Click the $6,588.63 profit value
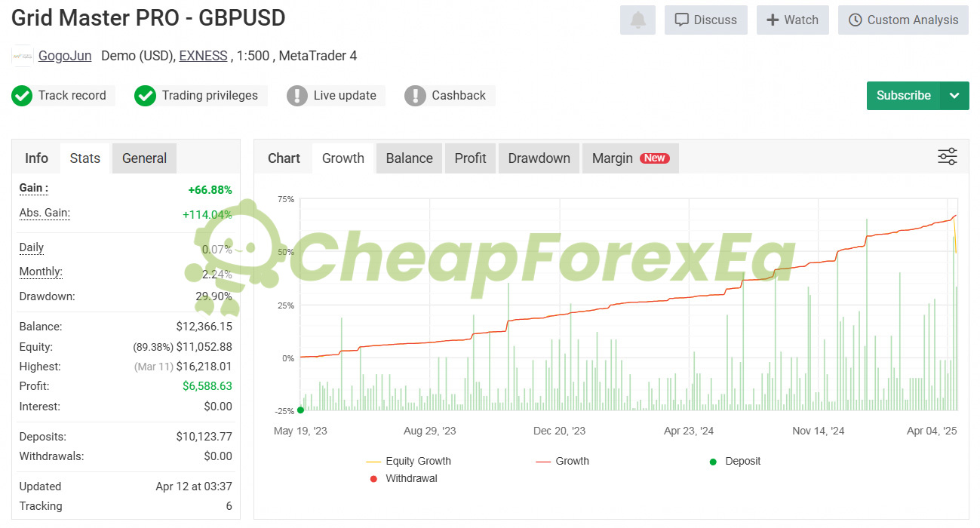This screenshot has width=980, height=528. click(207, 386)
